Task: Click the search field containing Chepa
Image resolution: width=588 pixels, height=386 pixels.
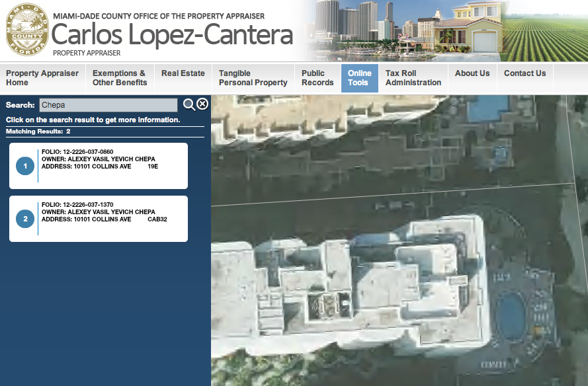Action: 108,105
